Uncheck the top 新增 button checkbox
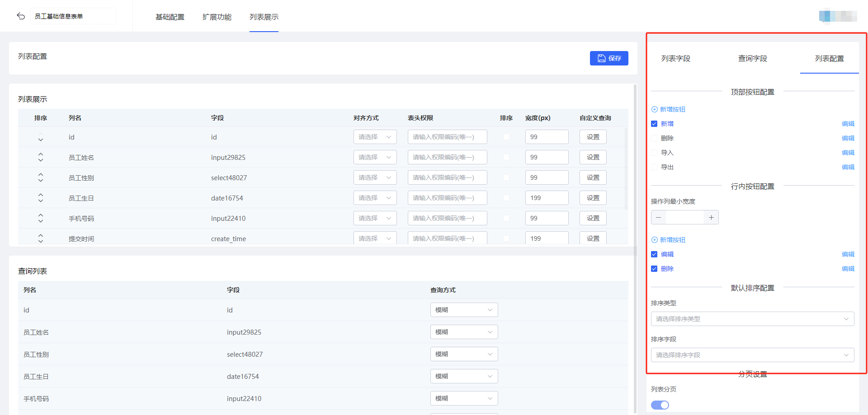The image size is (868, 415). (x=654, y=124)
